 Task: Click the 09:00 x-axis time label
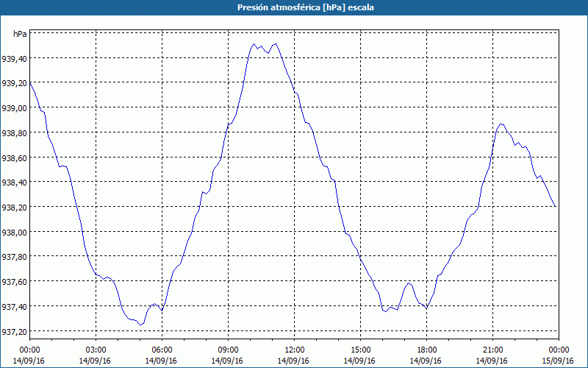click(x=228, y=350)
